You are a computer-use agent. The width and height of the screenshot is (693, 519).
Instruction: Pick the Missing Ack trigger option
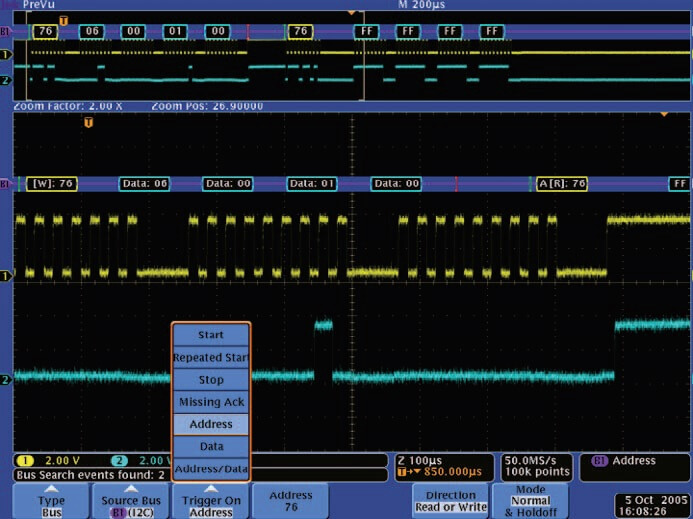tap(211, 402)
